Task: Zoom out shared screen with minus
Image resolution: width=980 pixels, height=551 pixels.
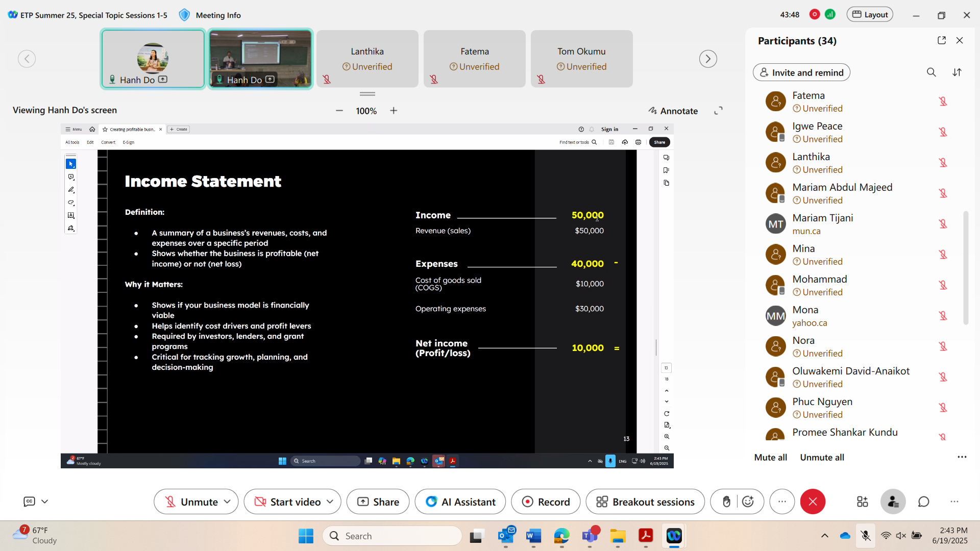Action: coord(339,111)
